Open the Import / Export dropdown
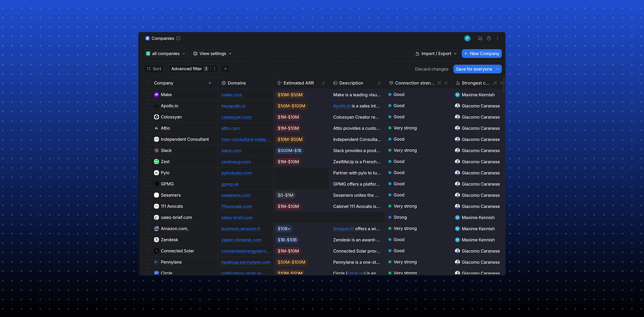 coord(436,54)
